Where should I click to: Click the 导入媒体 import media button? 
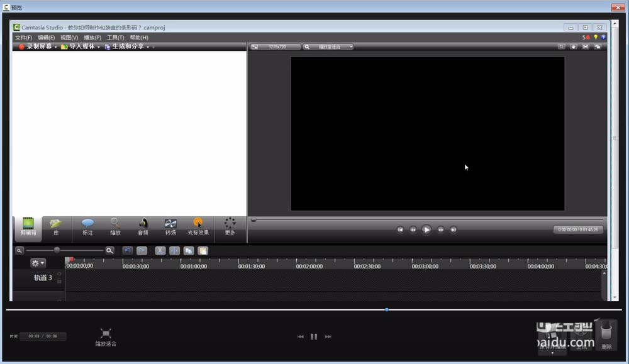click(78, 47)
